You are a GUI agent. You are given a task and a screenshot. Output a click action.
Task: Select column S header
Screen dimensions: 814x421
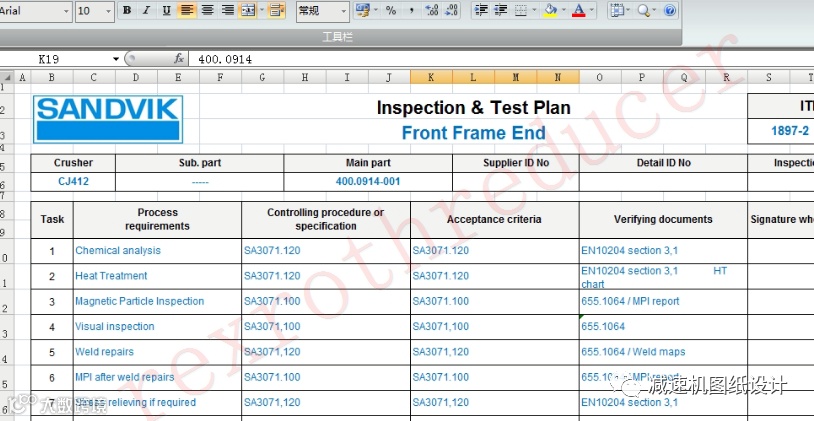[768, 77]
